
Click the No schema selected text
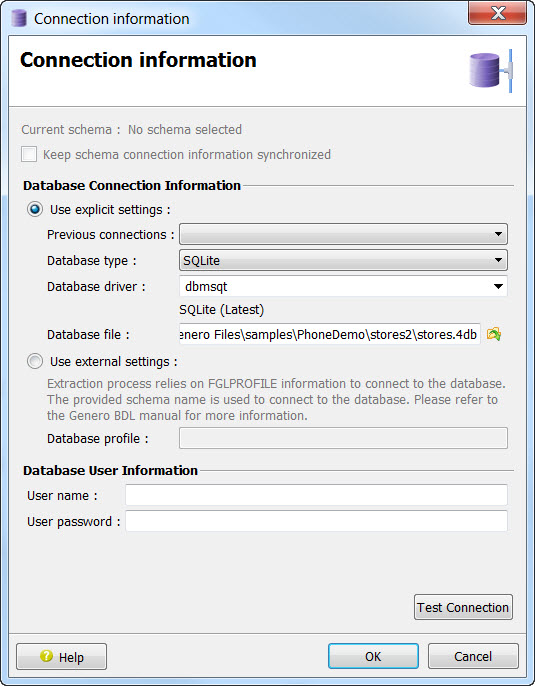tap(185, 130)
